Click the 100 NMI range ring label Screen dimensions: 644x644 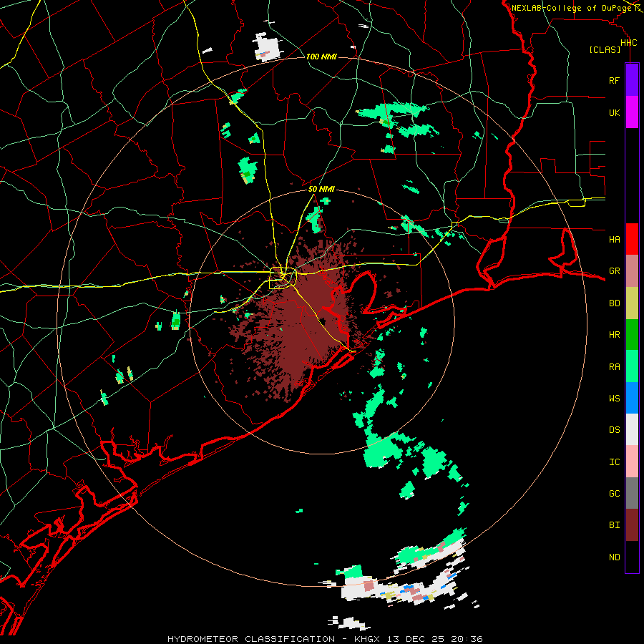point(321,57)
